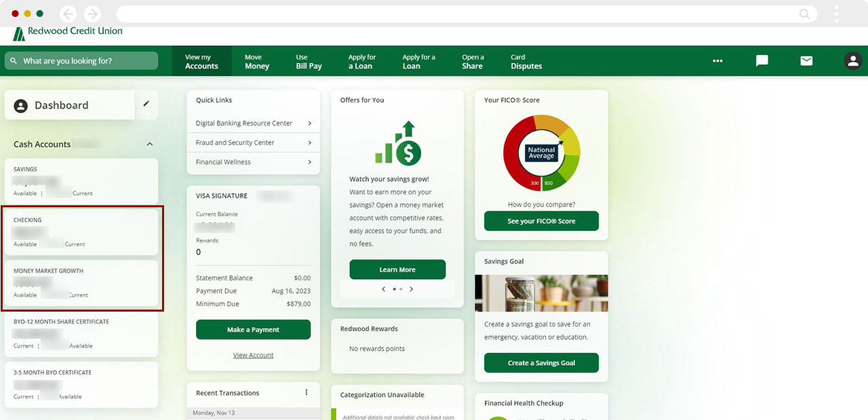Screen dimensions: 868x420
Task: Open the SAVINGS account card
Action: point(81,182)
